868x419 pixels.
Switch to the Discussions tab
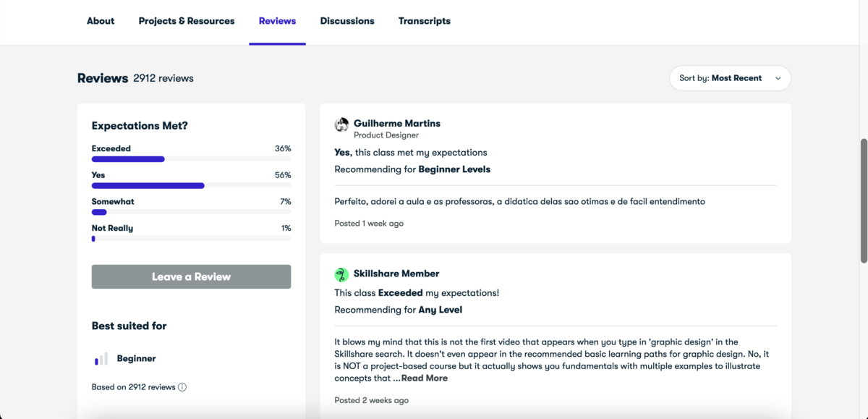(x=347, y=21)
